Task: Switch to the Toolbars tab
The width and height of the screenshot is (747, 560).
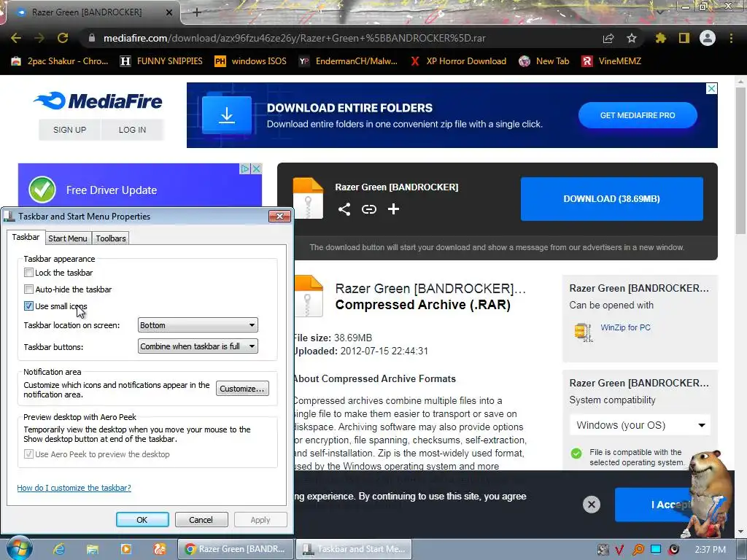Action: (111, 238)
